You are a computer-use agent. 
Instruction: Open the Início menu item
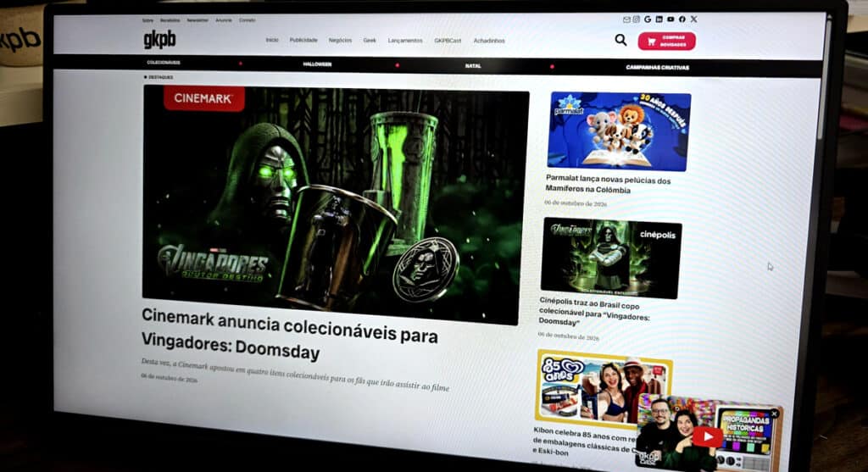[x=272, y=40]
